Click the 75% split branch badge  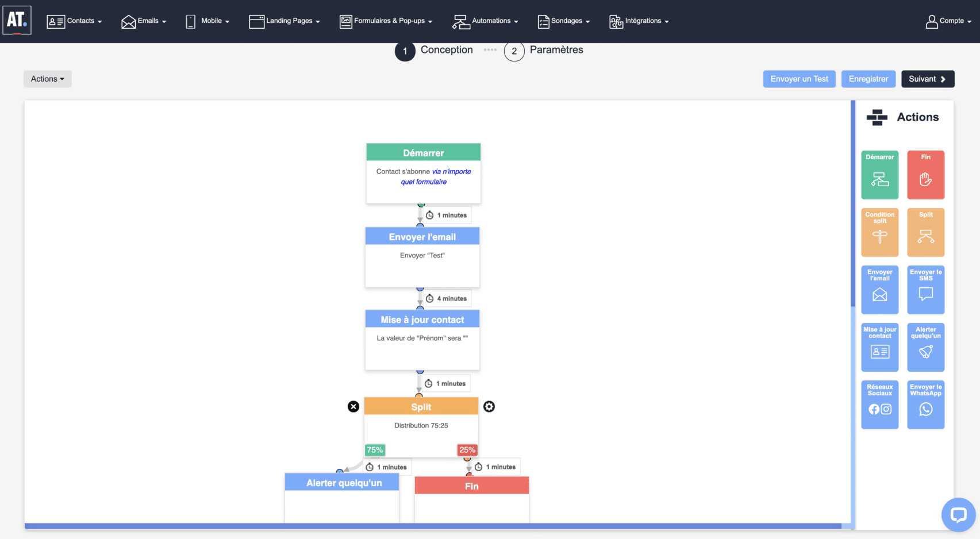click(x=375, y=450)
